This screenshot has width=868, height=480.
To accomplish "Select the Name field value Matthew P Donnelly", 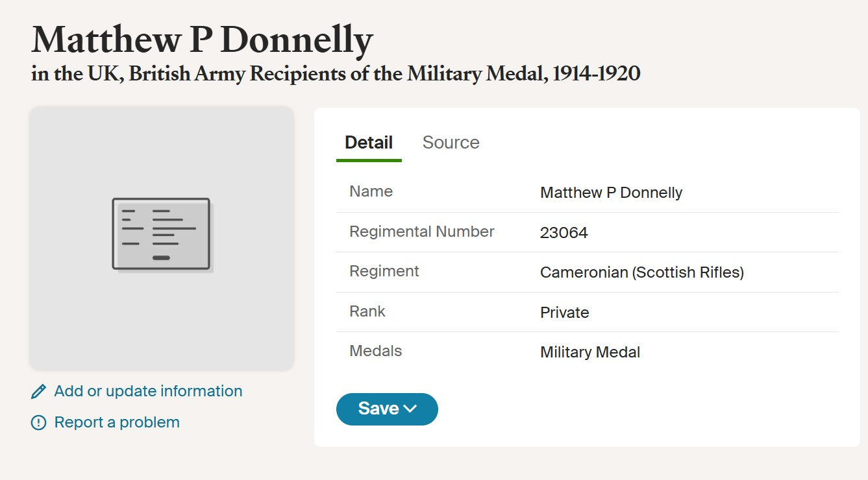I will [x=611, y=192].
